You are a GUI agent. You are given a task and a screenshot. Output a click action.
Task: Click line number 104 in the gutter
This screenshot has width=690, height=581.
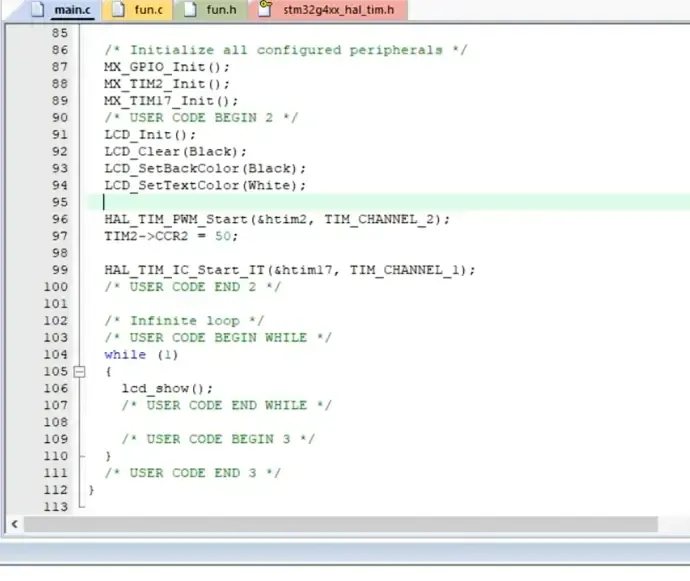pyautogui.click(x=54, y=354)
